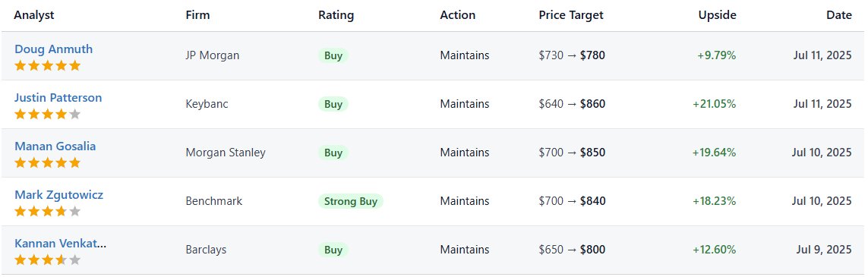Click the Strong Buy rating badge
The height and width of the screenshot is (277, 868).
click(350, 201)
